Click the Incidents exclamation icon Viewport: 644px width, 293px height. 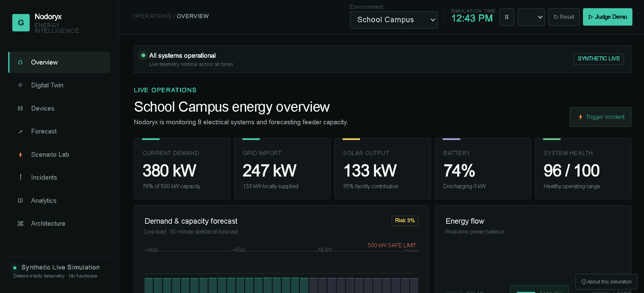coord(20,177)
